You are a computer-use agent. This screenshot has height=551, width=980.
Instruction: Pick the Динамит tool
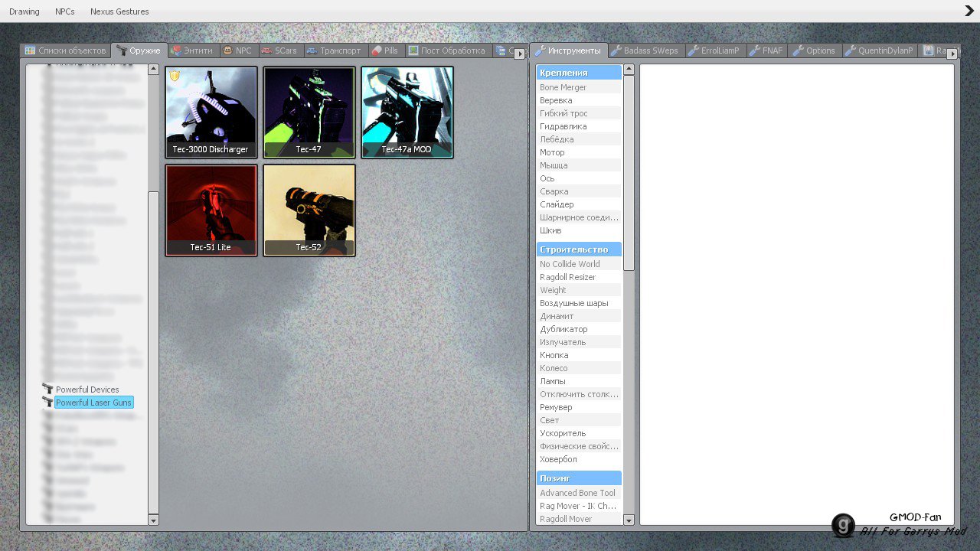[x=579, y=316]
